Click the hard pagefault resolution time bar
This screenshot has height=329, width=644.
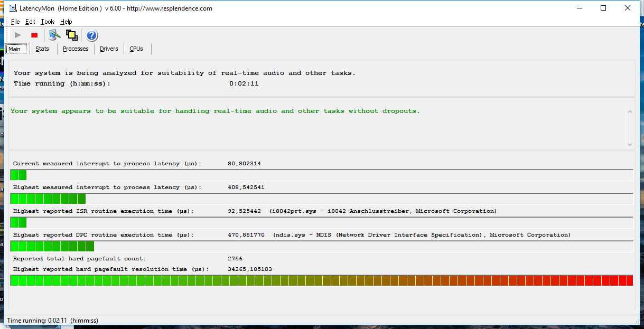coord(321,280)
